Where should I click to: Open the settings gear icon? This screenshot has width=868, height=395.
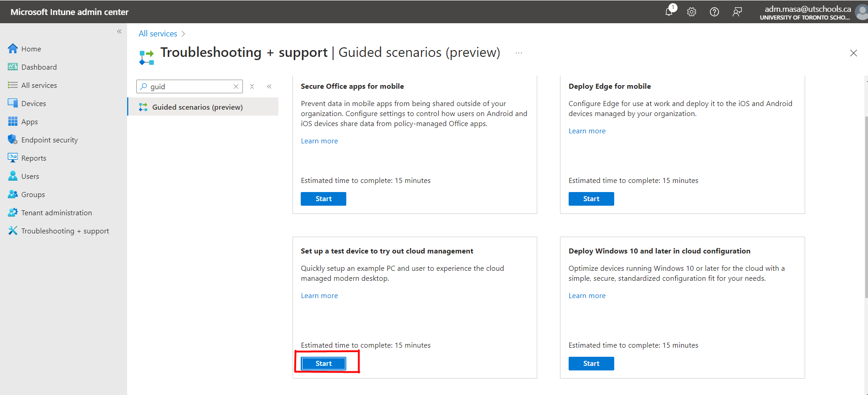click(x=692, y=12)
